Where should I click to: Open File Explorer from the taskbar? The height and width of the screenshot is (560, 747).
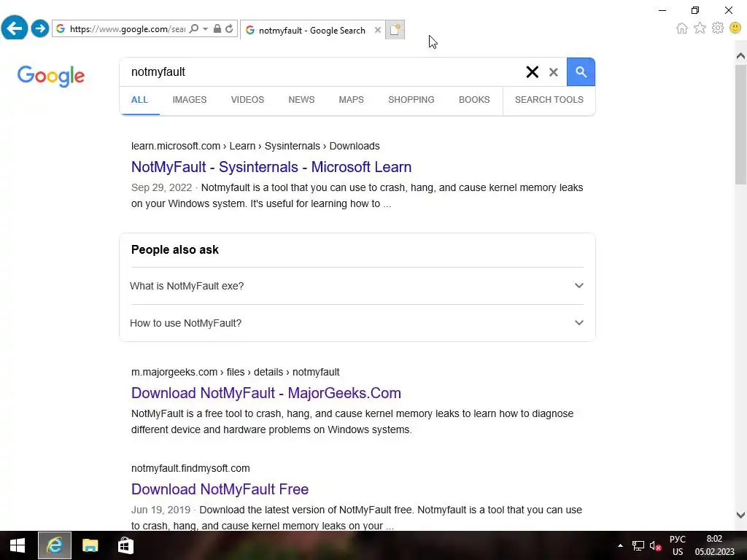(90, 545)
